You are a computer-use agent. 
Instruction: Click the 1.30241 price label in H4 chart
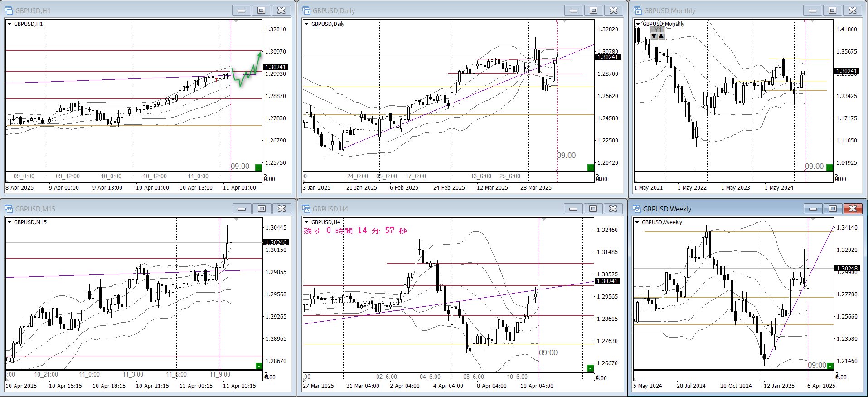point(607,281)
